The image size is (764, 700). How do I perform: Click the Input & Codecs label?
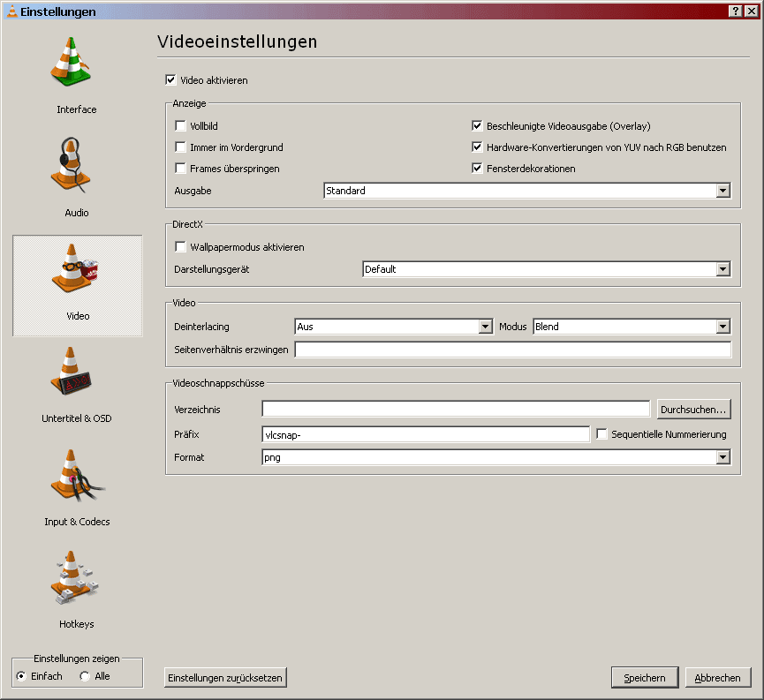(77, 522)
